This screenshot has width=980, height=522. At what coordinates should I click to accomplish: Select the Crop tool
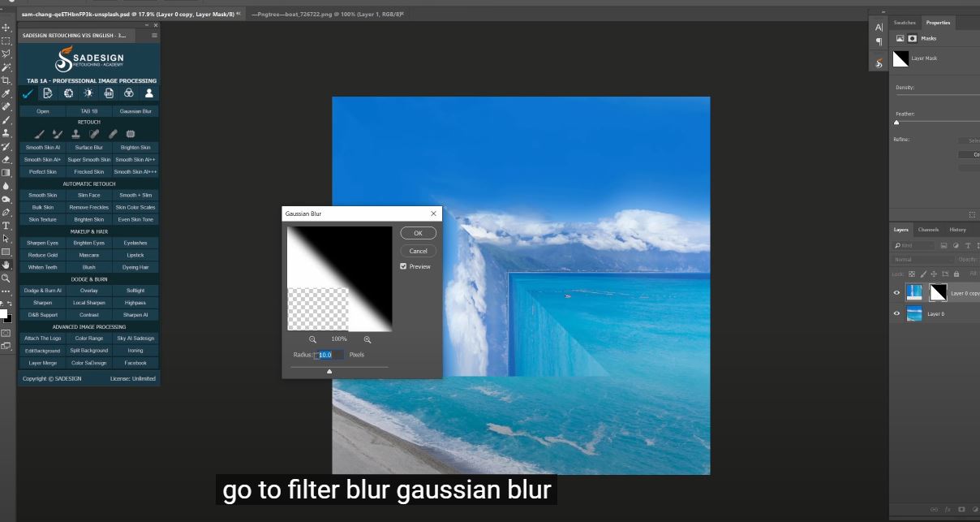pos(6,80)
